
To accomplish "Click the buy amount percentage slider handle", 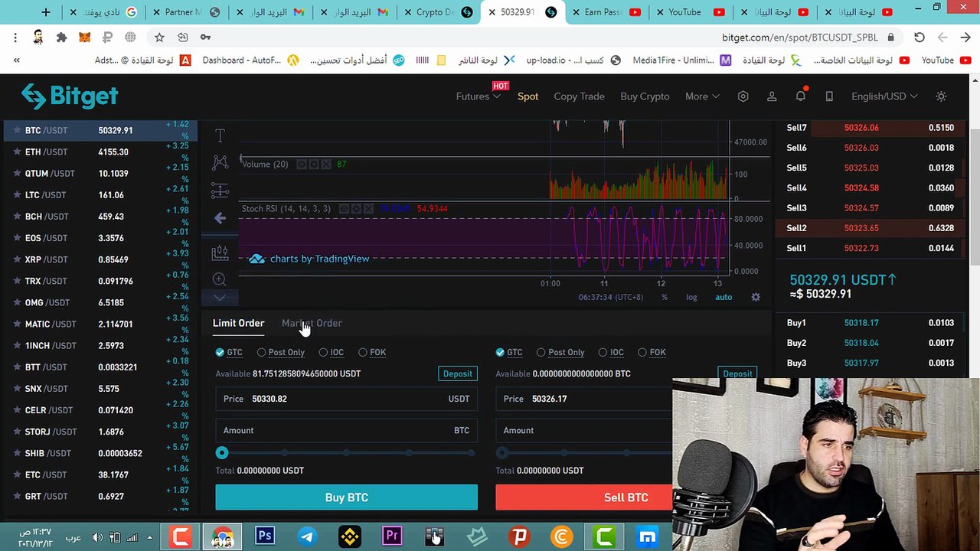I will click(222, 453).
